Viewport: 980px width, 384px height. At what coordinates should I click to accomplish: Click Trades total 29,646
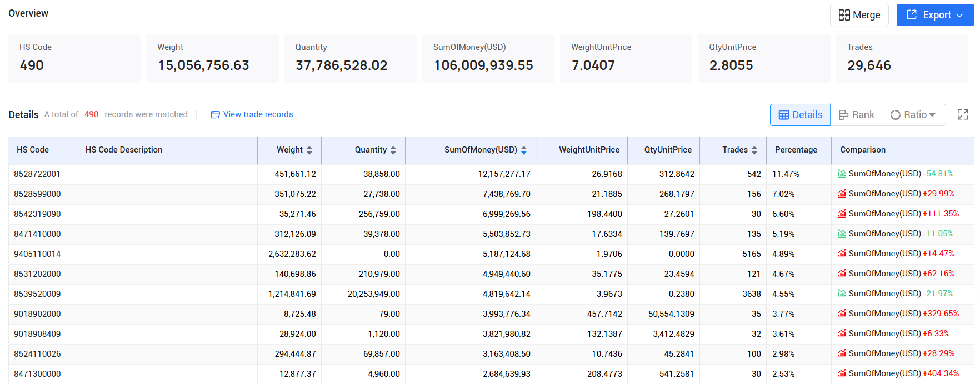point(869,65)
